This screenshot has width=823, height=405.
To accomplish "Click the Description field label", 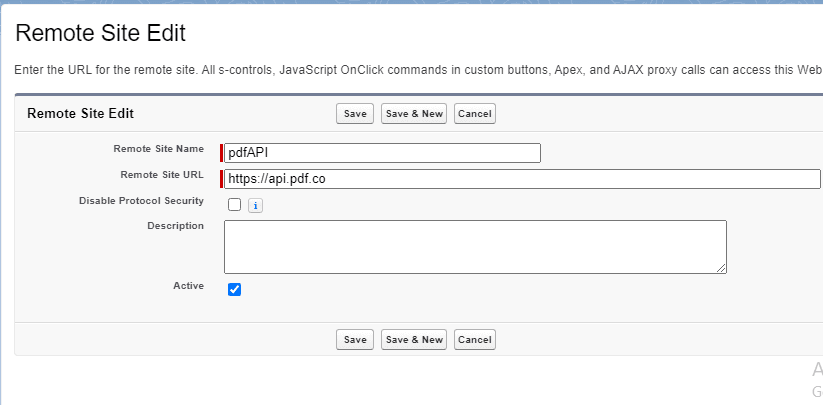I will coord(175,226).
